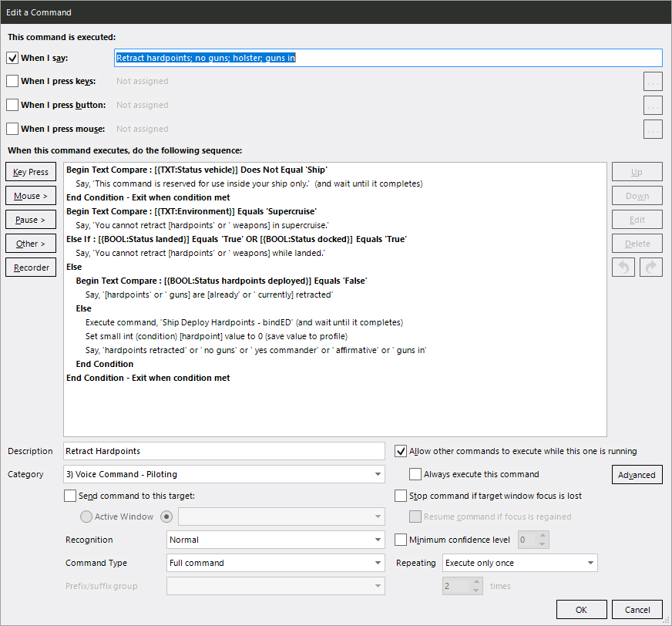Select the 'in supercruise' Say line

(202, 225)
